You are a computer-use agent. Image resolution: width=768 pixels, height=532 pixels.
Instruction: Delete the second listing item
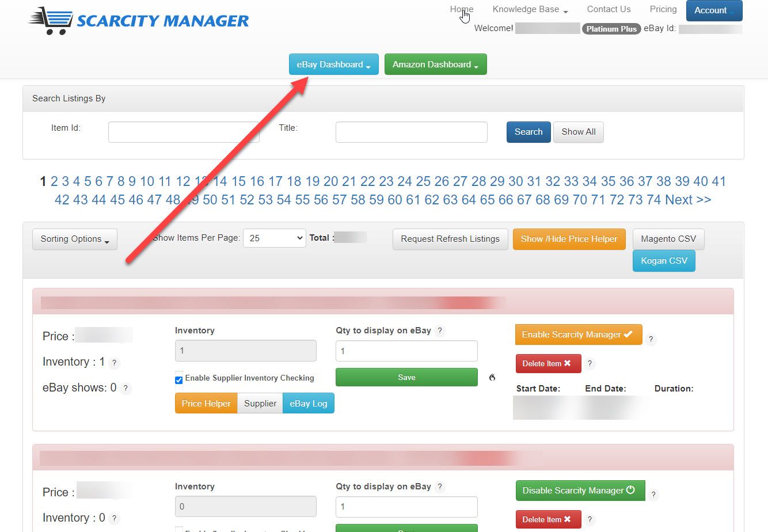[x=548, y=519]
